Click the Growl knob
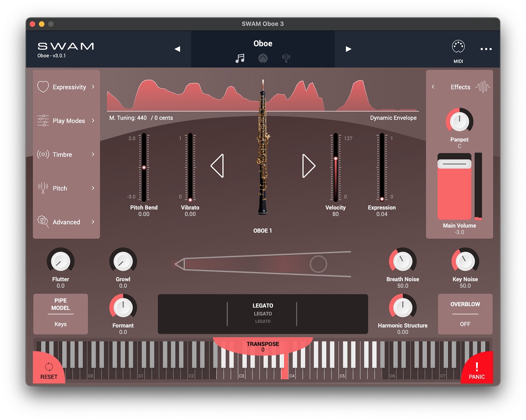Viewport: 526px width, 420px height. pos(123,261)
